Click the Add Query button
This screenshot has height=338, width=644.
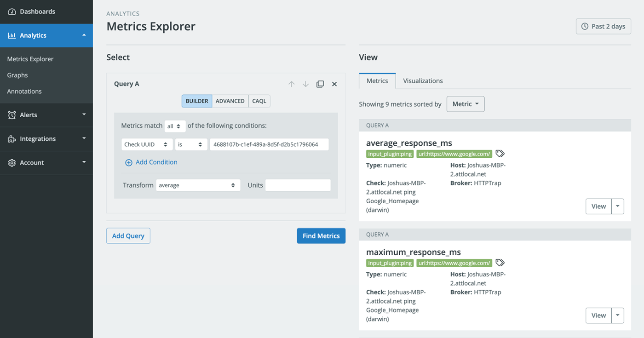click(x=128, y=236)
